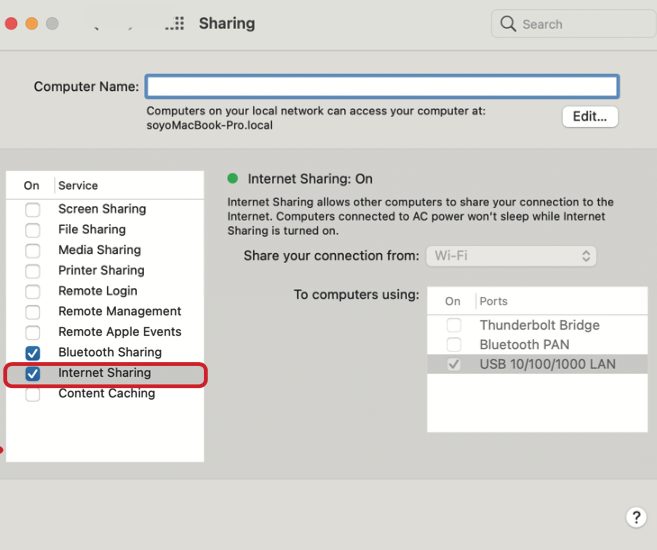Select the Bluetooth Sharing service row
This screenshot has width=657, height=550.
(x=105, y=352)
